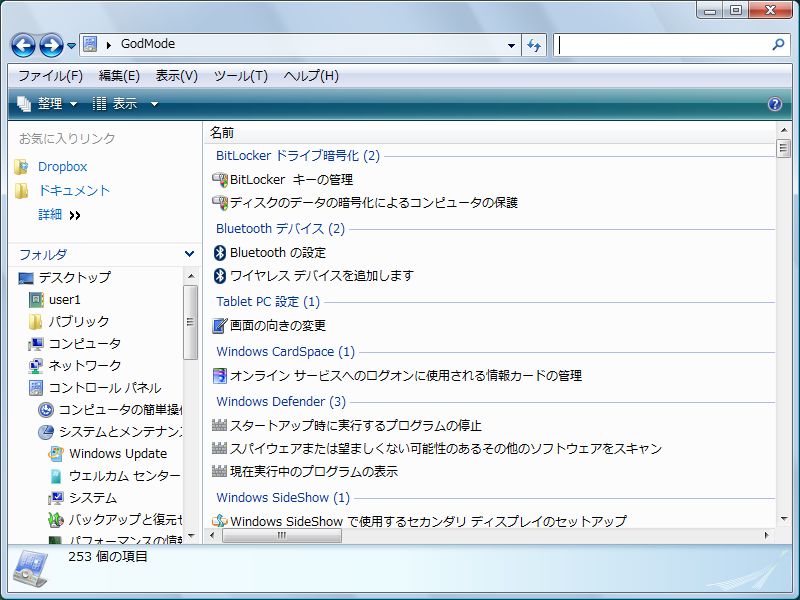
Task: Click the ネットワーク tree icon
Action: click(36, 366)
